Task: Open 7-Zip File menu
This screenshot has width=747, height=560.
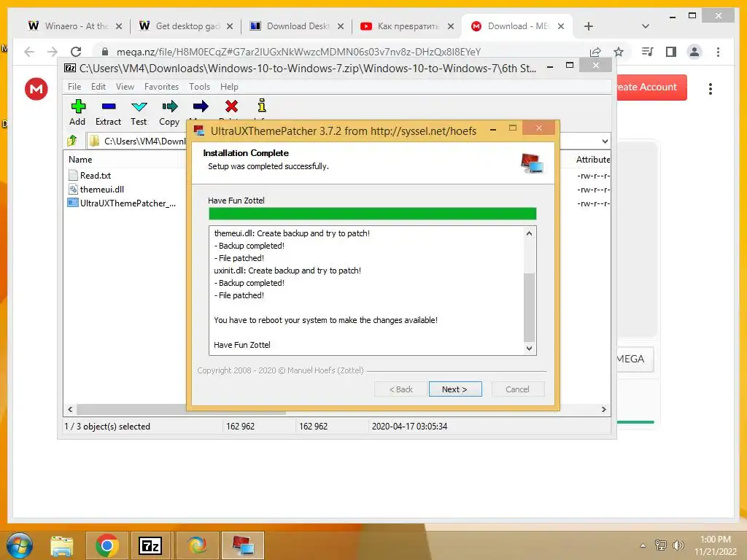Action: click(x=74, y=87)
